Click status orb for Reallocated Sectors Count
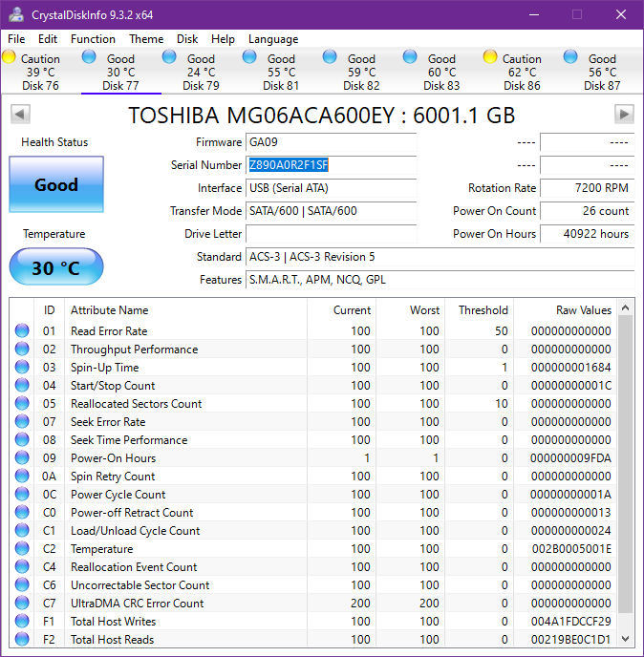The width and height of the screenshot is (644, 657). [x=22, y=404]
